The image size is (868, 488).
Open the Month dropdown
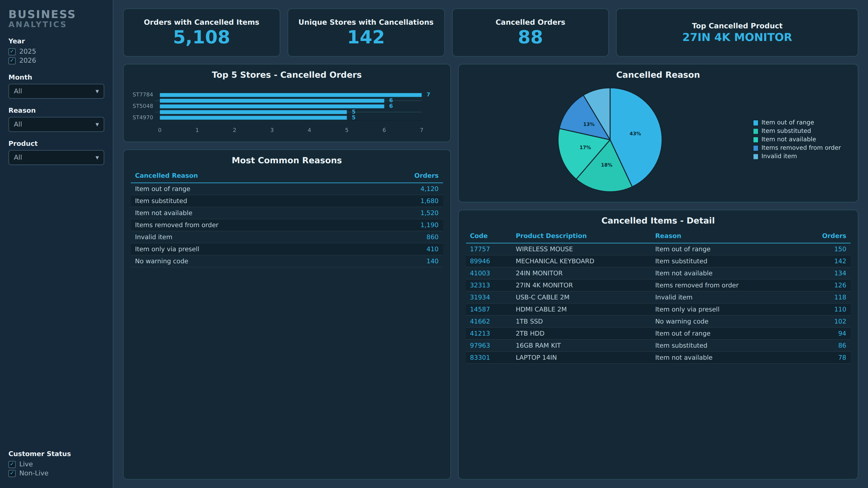click(56, 91)
